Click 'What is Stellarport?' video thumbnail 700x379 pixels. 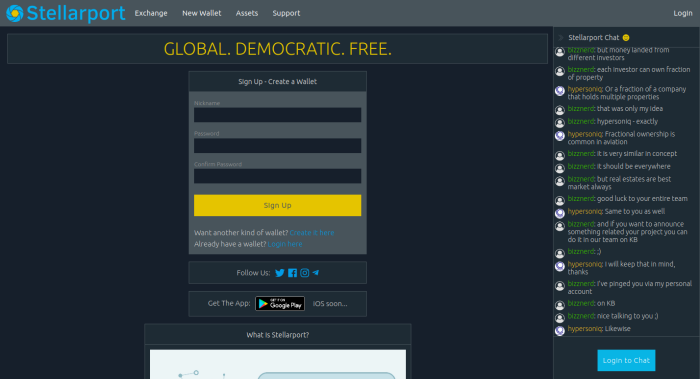[278, 364]
